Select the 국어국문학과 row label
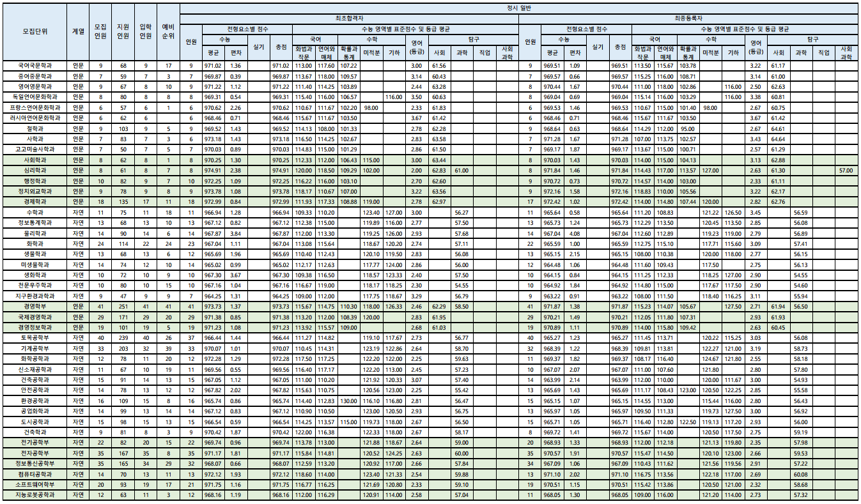The width and height of the screenshot is (861, 504). pos(35,65)
